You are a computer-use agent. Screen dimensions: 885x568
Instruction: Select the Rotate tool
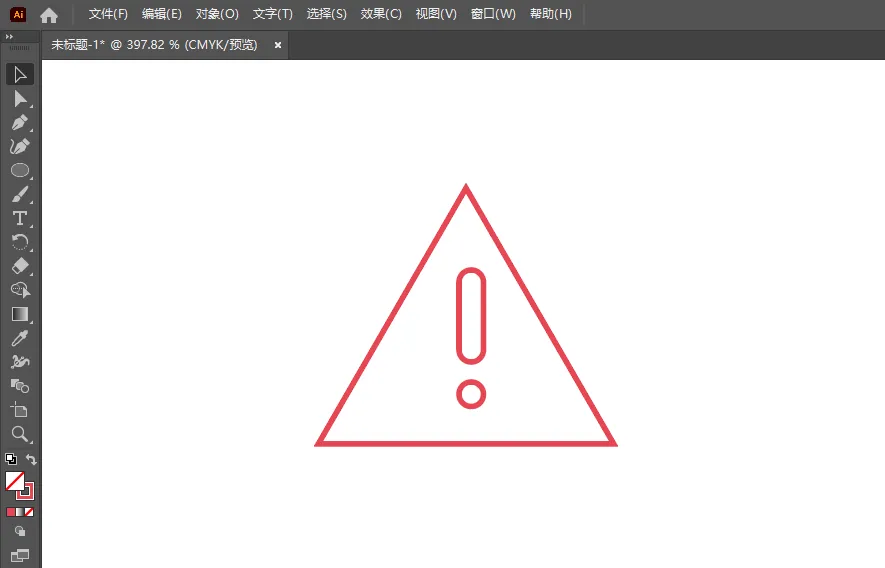(x=20, y=242)
